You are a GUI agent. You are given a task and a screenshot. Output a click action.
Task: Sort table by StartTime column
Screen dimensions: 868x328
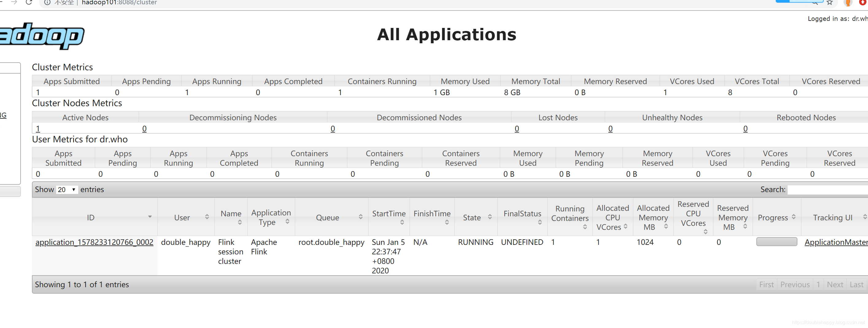click(x=402, y=222)
